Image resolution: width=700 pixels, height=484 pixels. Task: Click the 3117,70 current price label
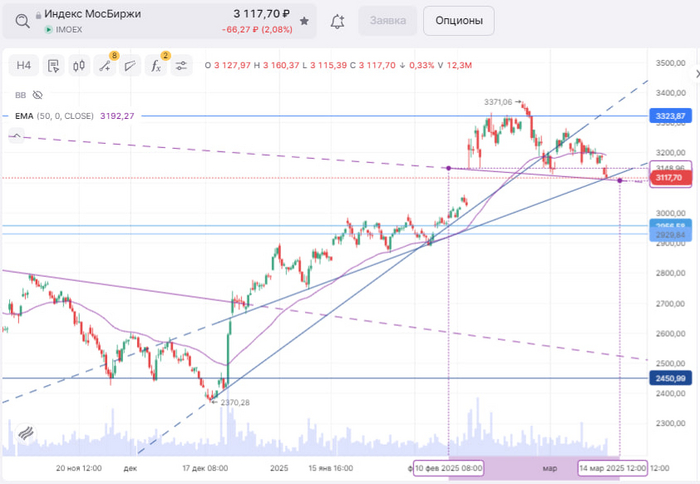669,178
